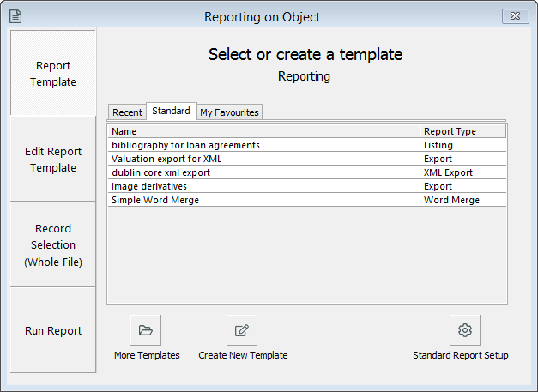Viewport: 538px width, 392px height.
Task: Pick the dublin core xml export template
Action: click(307, 172)
